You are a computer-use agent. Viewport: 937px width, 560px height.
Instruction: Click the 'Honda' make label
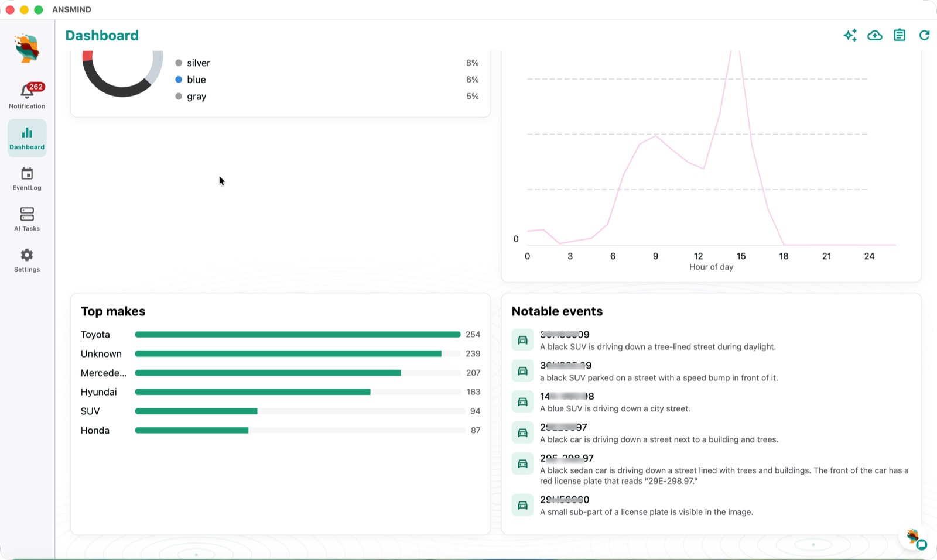tap(95, 431)
